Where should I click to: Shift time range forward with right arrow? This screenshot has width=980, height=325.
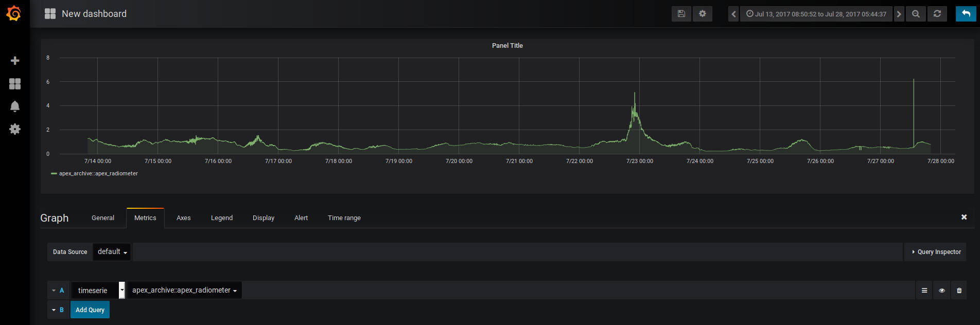[899, 14]
